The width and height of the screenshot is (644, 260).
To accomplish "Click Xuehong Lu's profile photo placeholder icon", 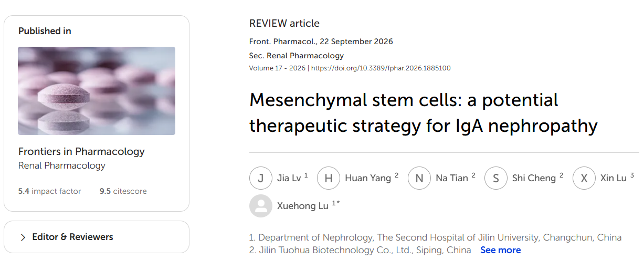I will click(x=261, y=206).
